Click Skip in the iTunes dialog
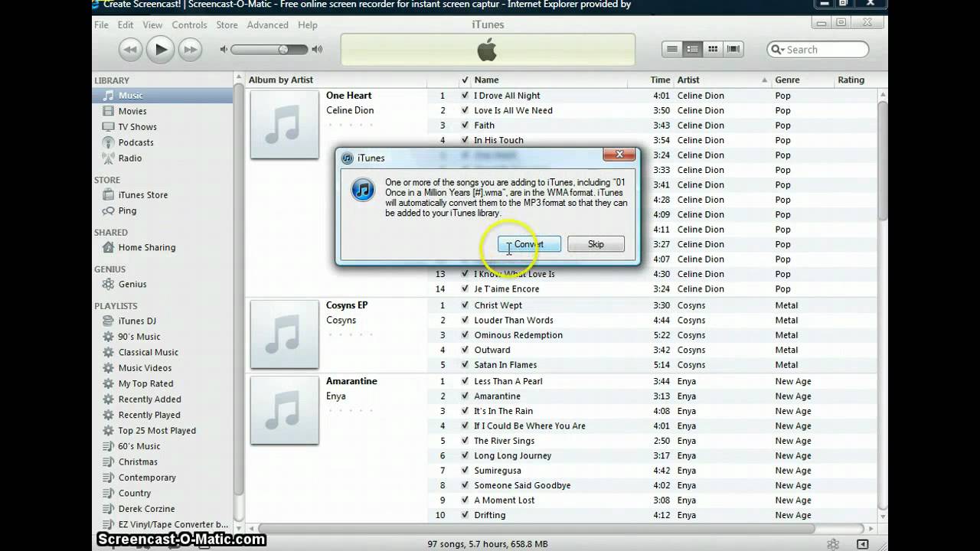The width and height of the screenshot is (980, 551). (x=596, y=244)
